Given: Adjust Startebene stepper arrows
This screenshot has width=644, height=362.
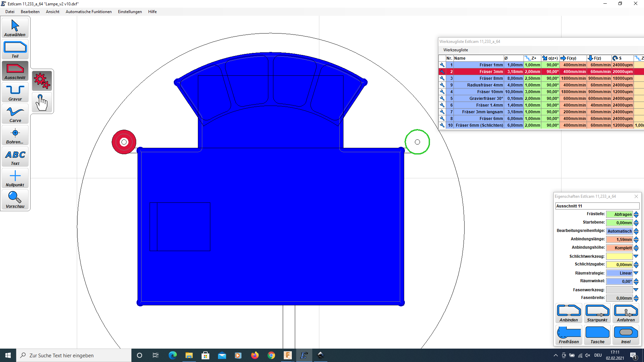Looking at the screenshot, I should click(636, 223).
